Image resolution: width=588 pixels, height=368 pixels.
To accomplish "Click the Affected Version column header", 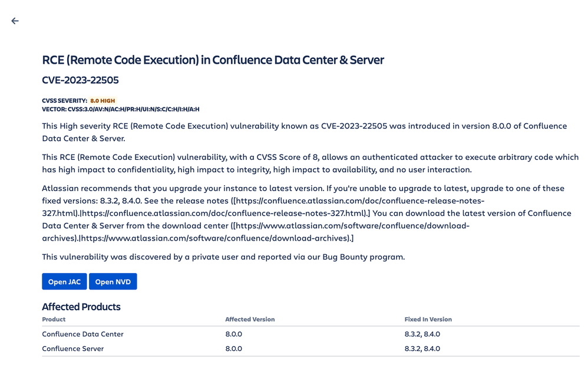I will [250, 319].
